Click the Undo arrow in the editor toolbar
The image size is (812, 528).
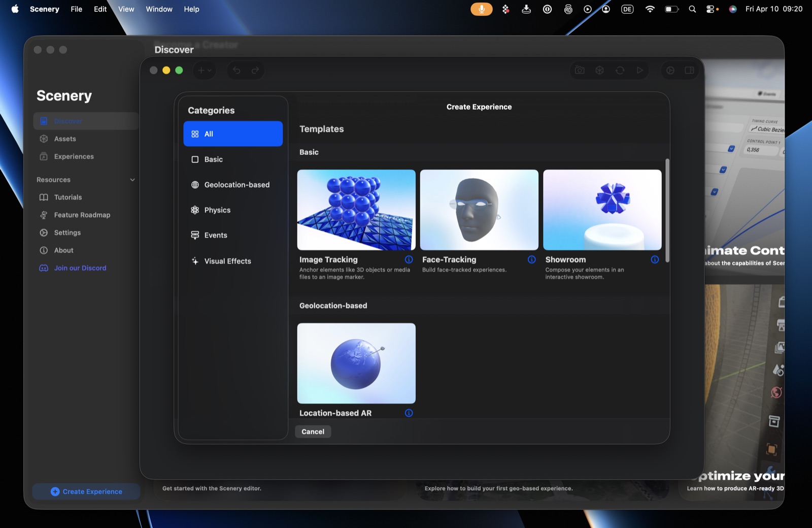[x=236, y=70]
